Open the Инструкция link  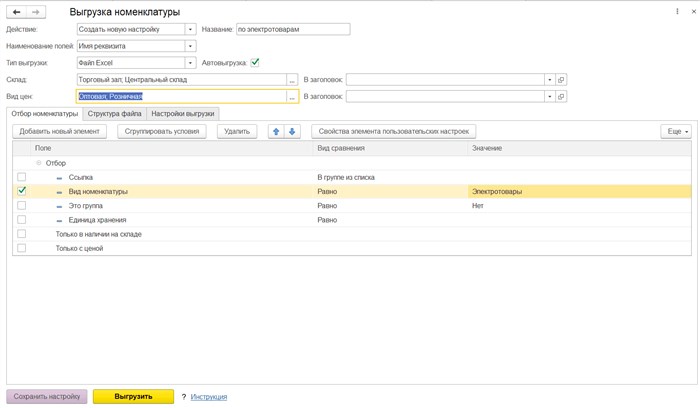pyautogui.click(x=208, y=396)
